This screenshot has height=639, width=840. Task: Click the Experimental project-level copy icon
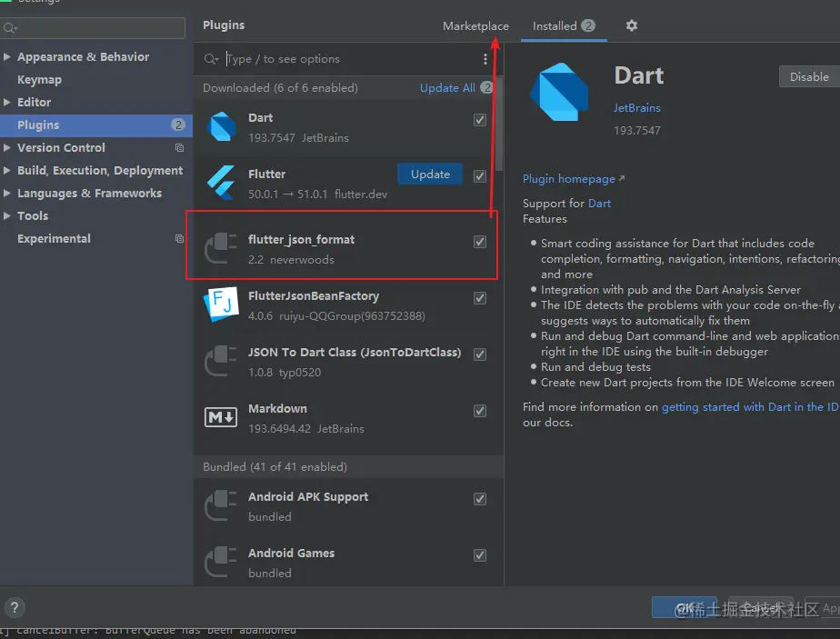pos(179,238)
